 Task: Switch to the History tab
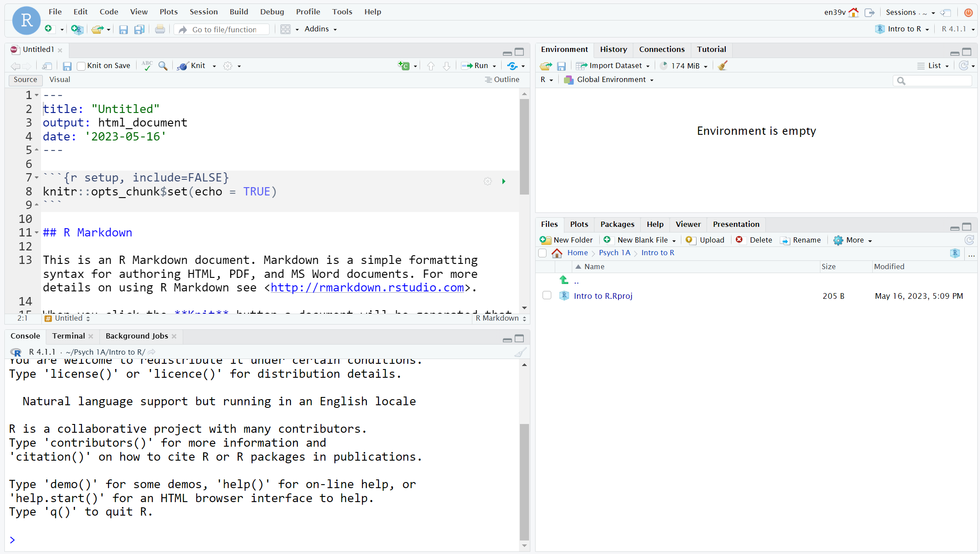tap(613, 49)
